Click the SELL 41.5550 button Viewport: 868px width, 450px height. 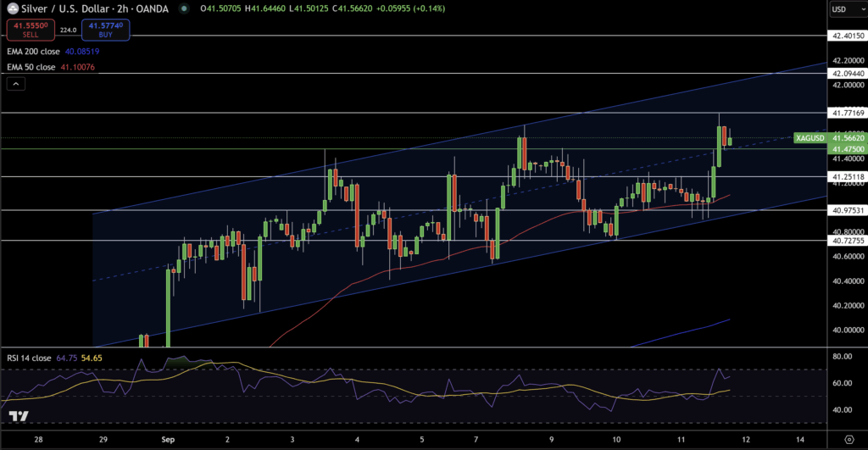pos(30,30)
